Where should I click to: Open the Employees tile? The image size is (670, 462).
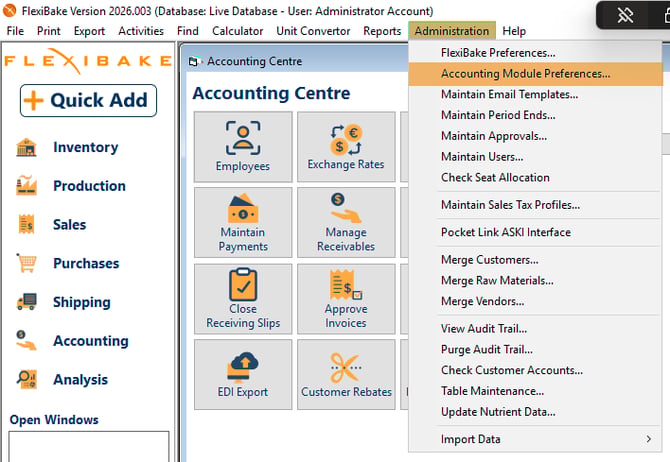click(243, 147)
